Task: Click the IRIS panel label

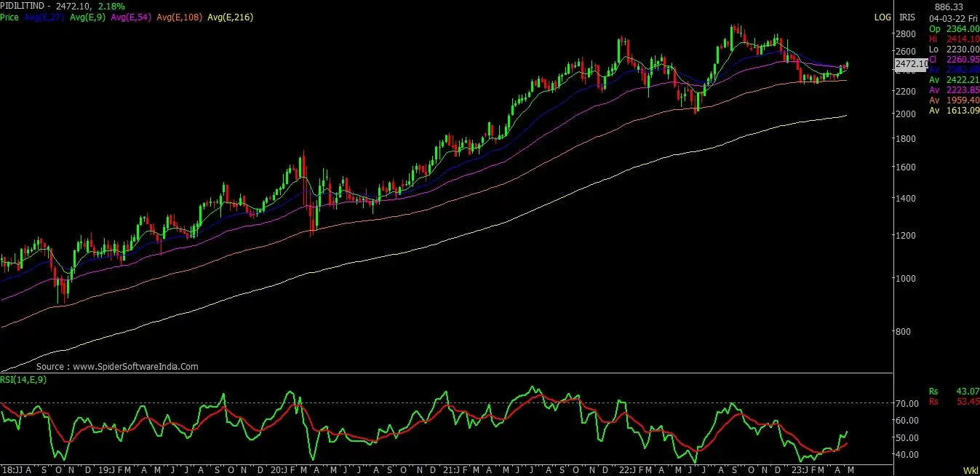Action: [x=906, y=17]
